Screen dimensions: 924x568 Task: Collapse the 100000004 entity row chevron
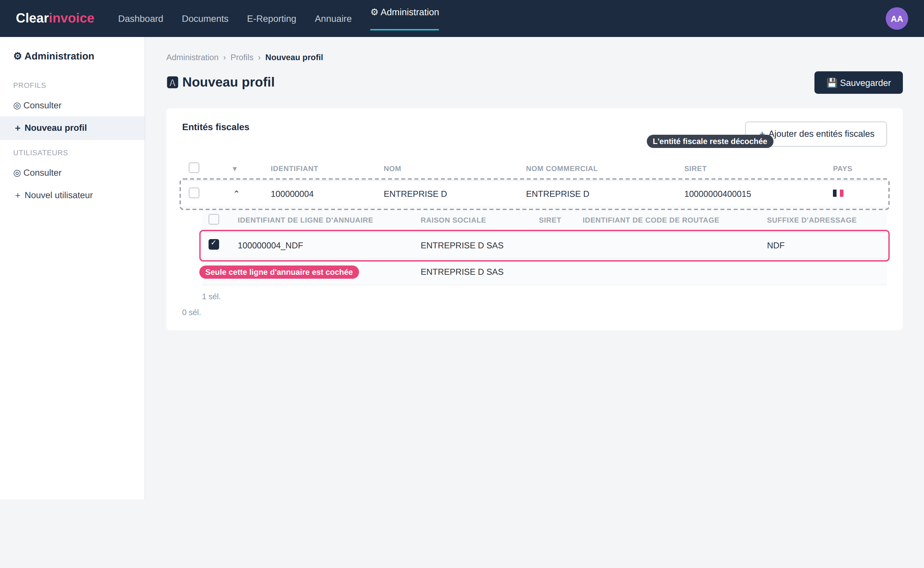[x=236, y=192]
